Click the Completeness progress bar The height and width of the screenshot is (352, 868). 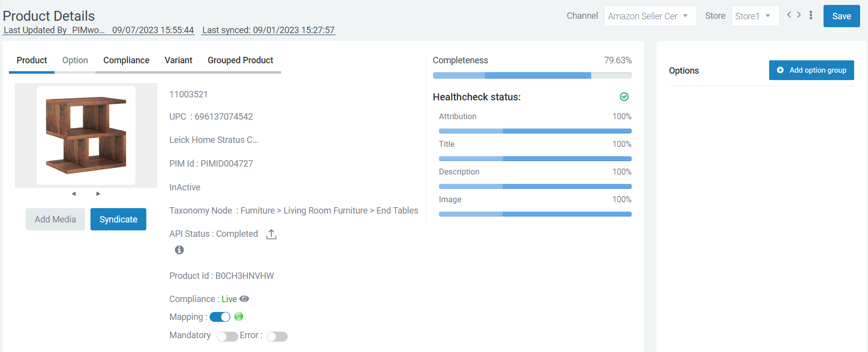(532, 76)
